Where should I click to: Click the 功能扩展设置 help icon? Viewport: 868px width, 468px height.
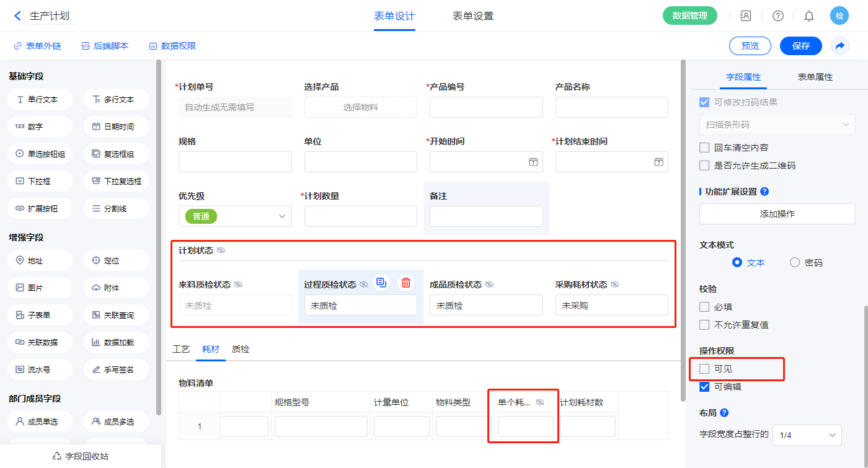pyautogui.click(x=764, y=192)
